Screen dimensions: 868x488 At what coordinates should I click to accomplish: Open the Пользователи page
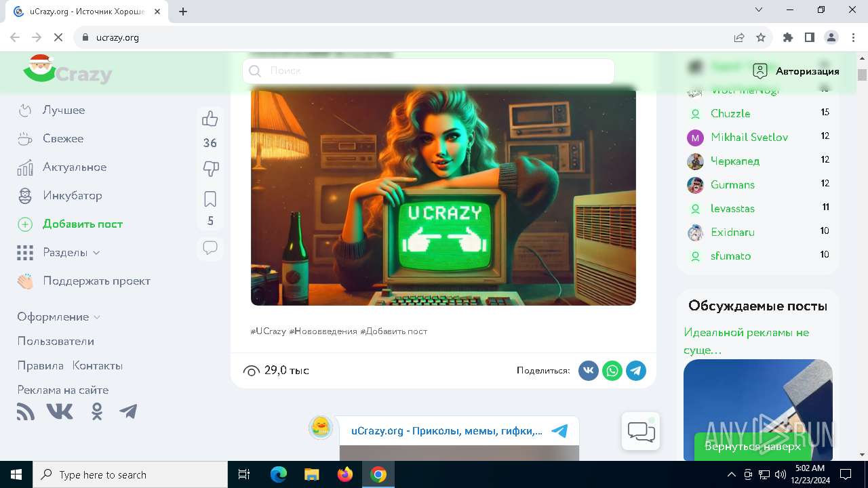pos(56,341)
